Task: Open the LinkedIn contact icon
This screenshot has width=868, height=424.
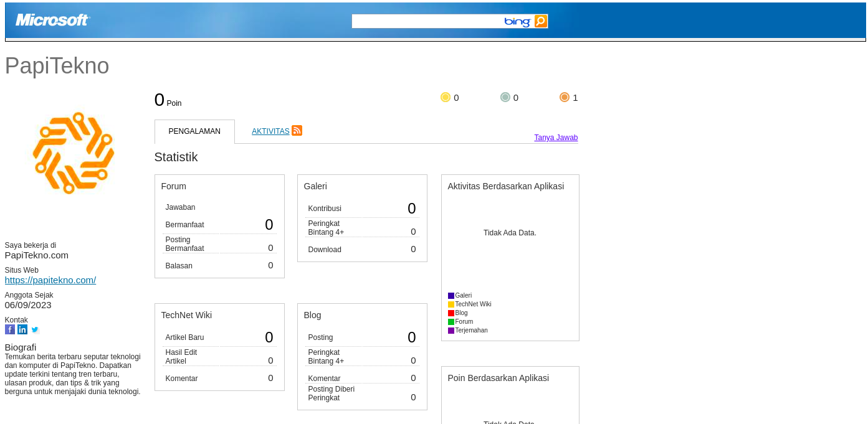Action: [x=22, y=329]
